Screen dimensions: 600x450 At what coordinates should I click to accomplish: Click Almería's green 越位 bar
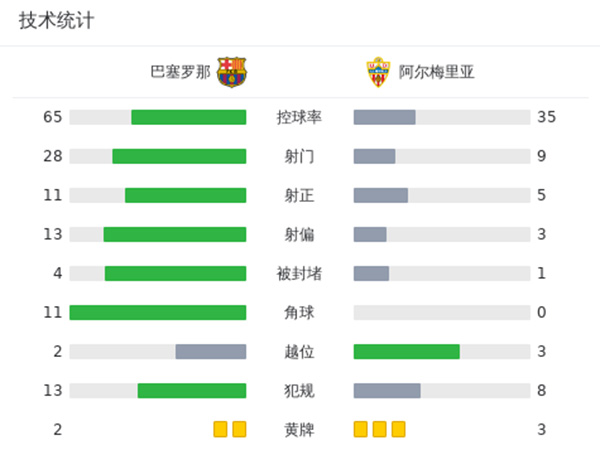pyautogui.click(x=407, y=351)
